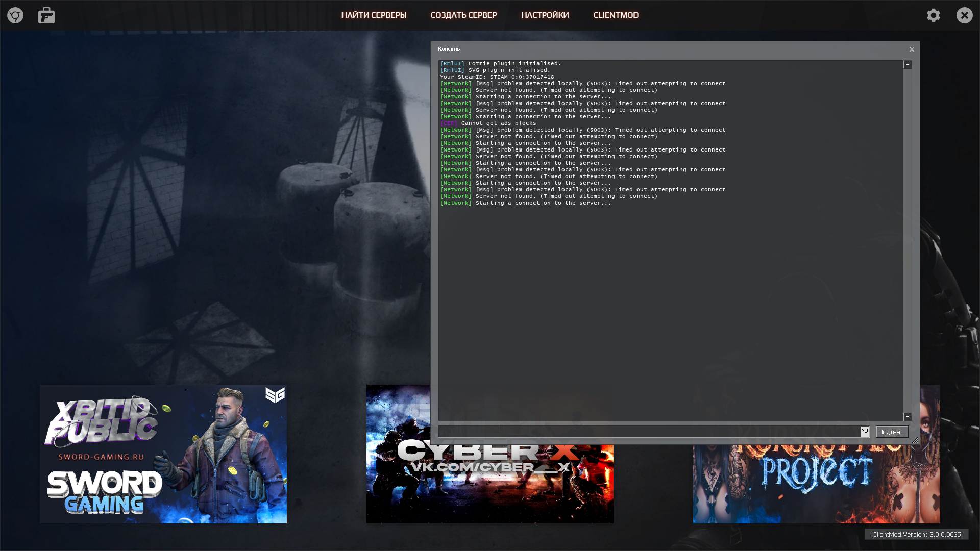Open the Sword Gaming server banner

click(x=163, y=454)
